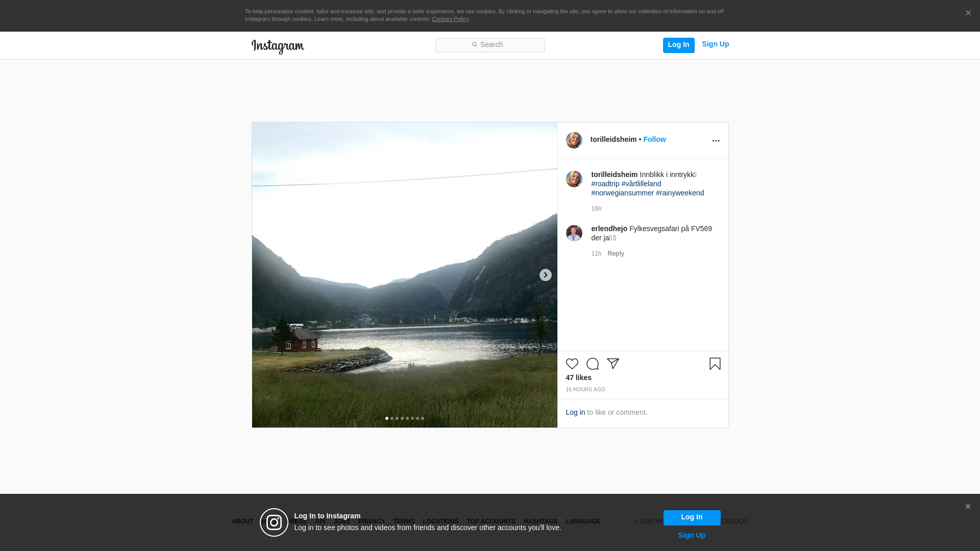Click torilleidsheim username in the caption
Image resolution: width=980 pixels, height=551 pixels.
pos(615,174)
